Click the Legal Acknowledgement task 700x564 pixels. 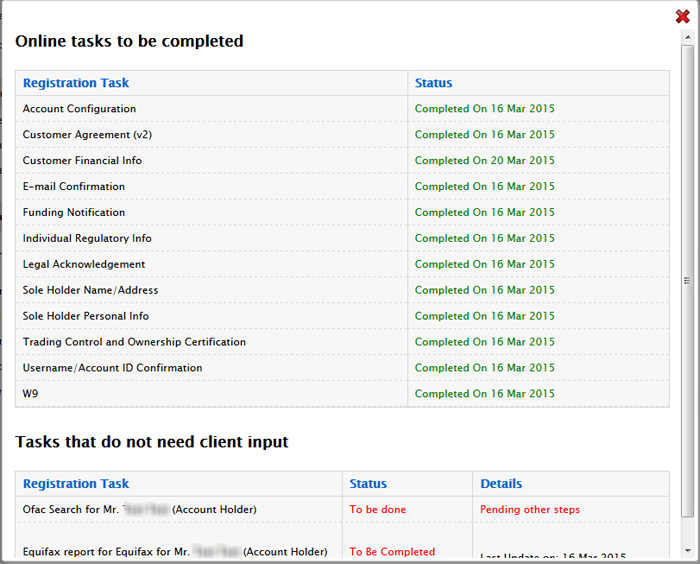(84, 265)
